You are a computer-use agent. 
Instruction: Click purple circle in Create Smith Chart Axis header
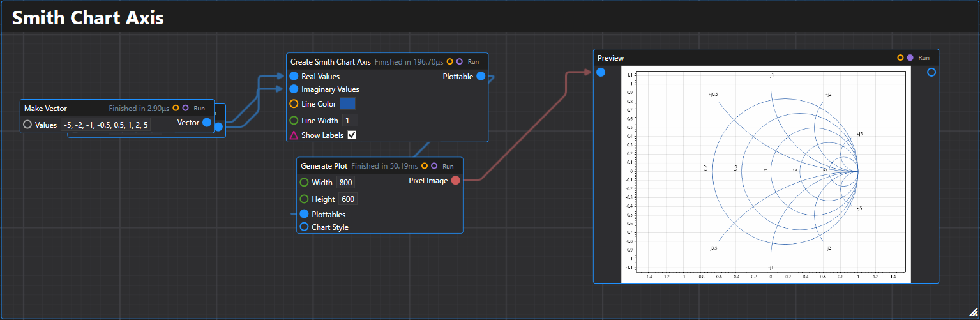coord(459,62)
